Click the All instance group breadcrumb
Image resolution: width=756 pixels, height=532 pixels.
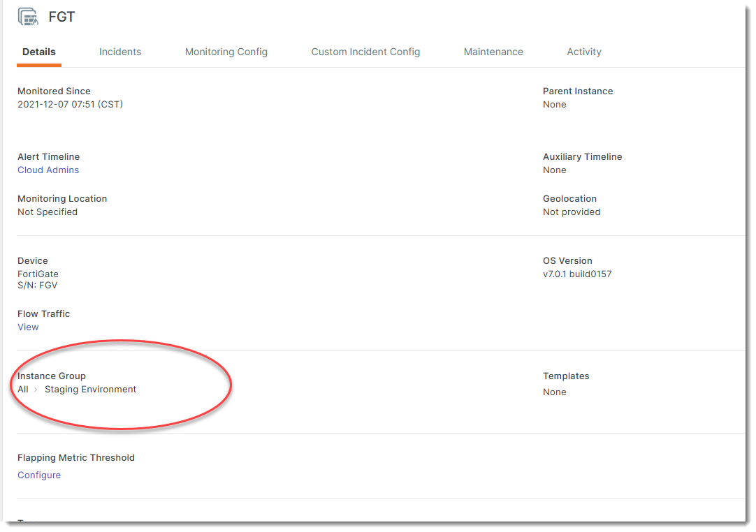pos(23,390)
